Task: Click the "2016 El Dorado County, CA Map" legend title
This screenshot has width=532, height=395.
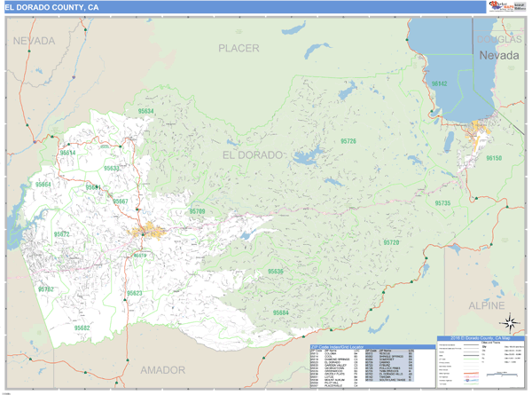Action: click(480, 338)
